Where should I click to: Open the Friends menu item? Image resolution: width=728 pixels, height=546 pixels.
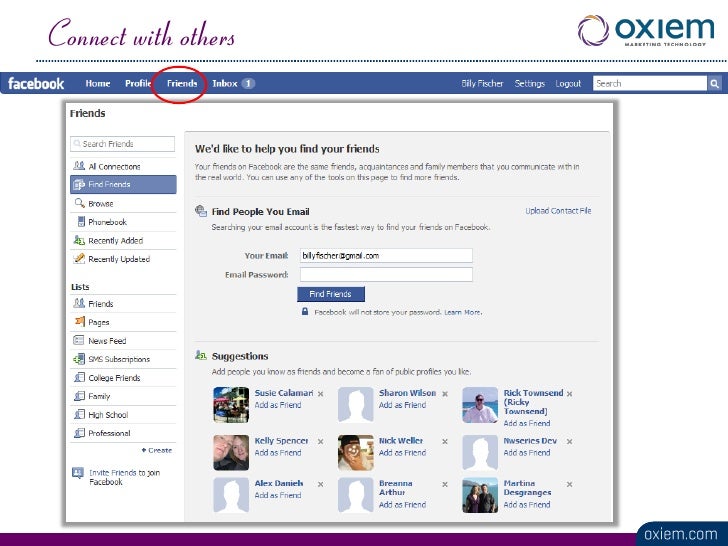(x=182, y=84)
